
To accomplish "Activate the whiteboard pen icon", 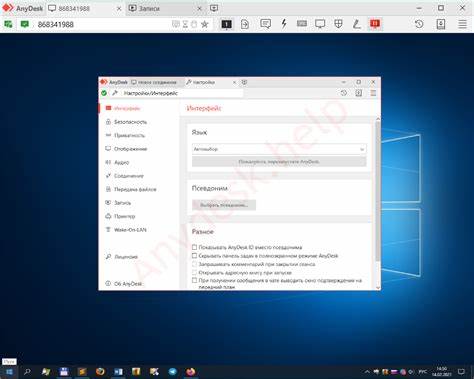I will (x=357, y=24).
